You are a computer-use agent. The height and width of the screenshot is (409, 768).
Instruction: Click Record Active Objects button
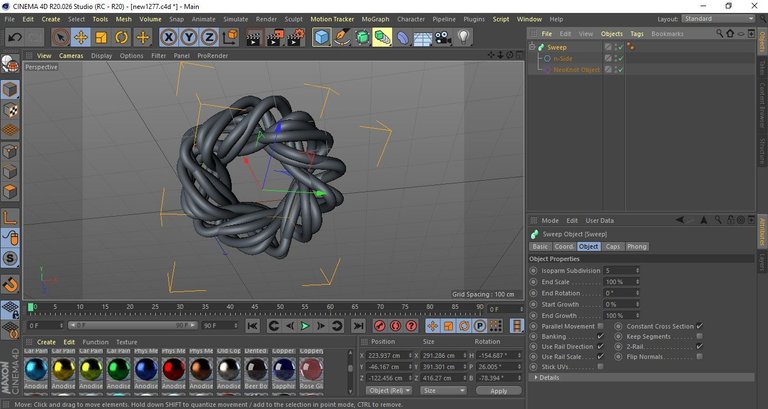click(x=380, y=326)
